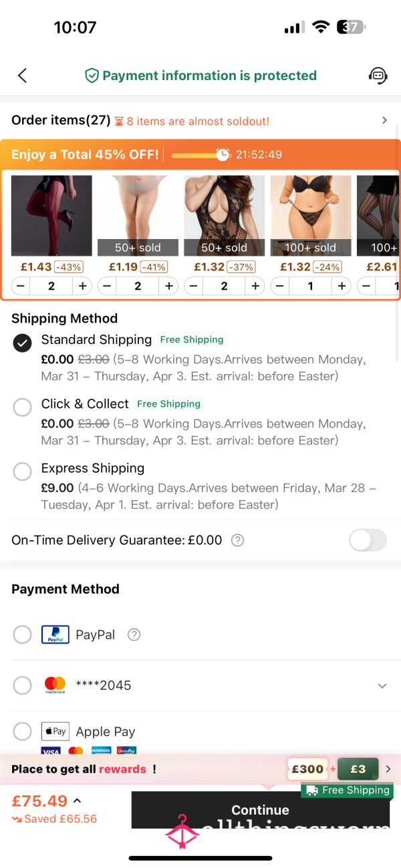This screenshot has width=401, height=868.
Task: Tap the On-Time Delivery Guarantee help icon
Action: click(237, 541)
